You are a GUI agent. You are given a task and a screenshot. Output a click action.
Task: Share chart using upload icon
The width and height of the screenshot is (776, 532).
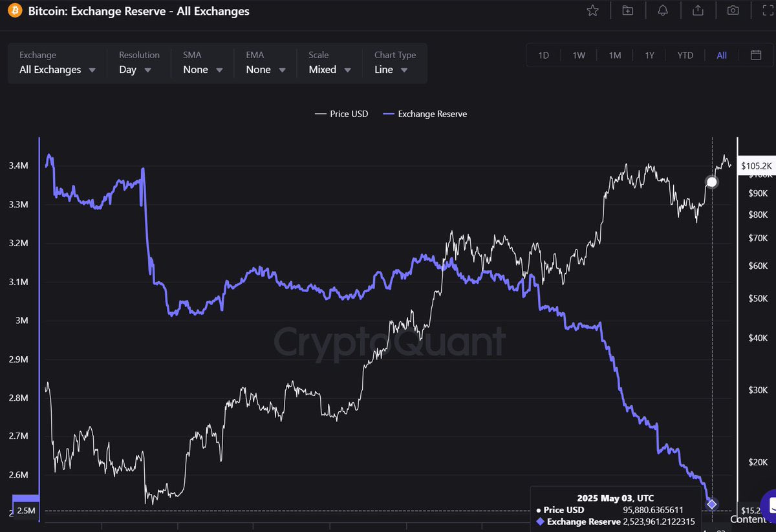(x=698, y=10)
